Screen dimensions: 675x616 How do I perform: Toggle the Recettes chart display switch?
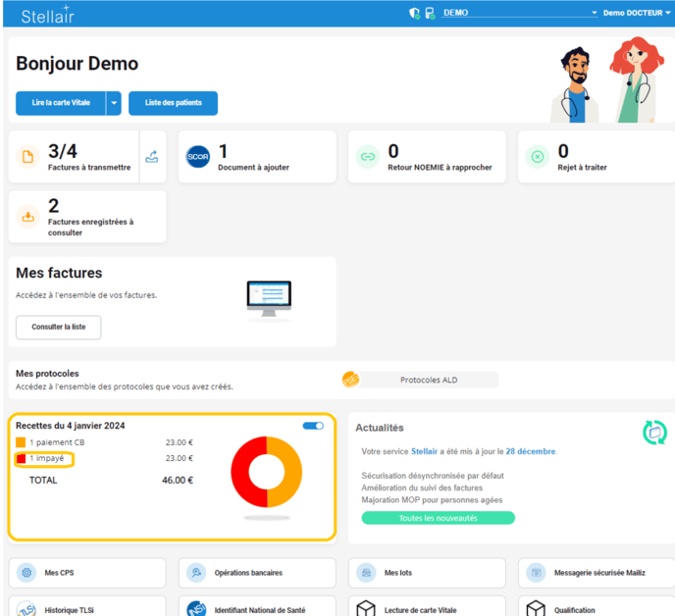pyautogui.click(x=313, y=426)
